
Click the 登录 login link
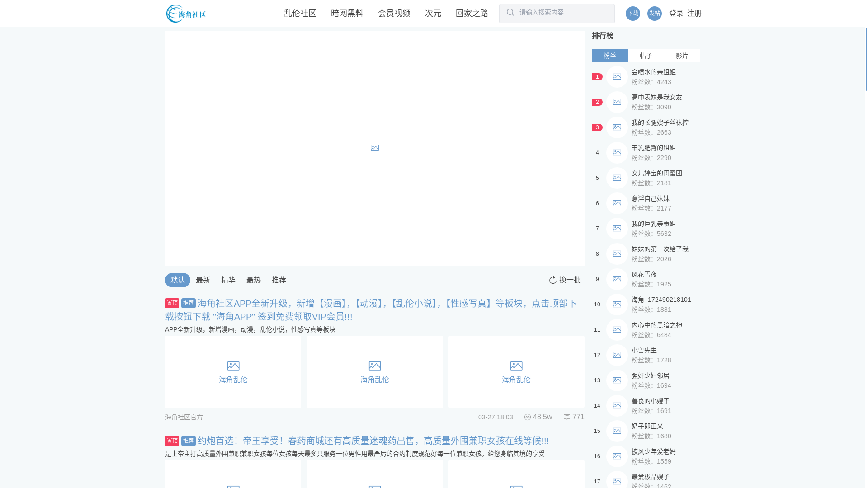pyautogui.click(x=676, y=14)
